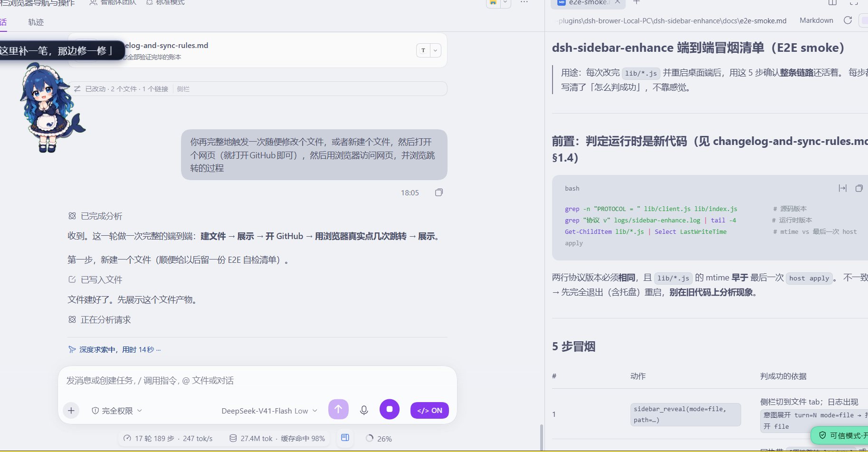Toggle the sidebar panel icon in status bar
Image resolution: width=868 pixels, height=452 pixels.
point(345,438)
